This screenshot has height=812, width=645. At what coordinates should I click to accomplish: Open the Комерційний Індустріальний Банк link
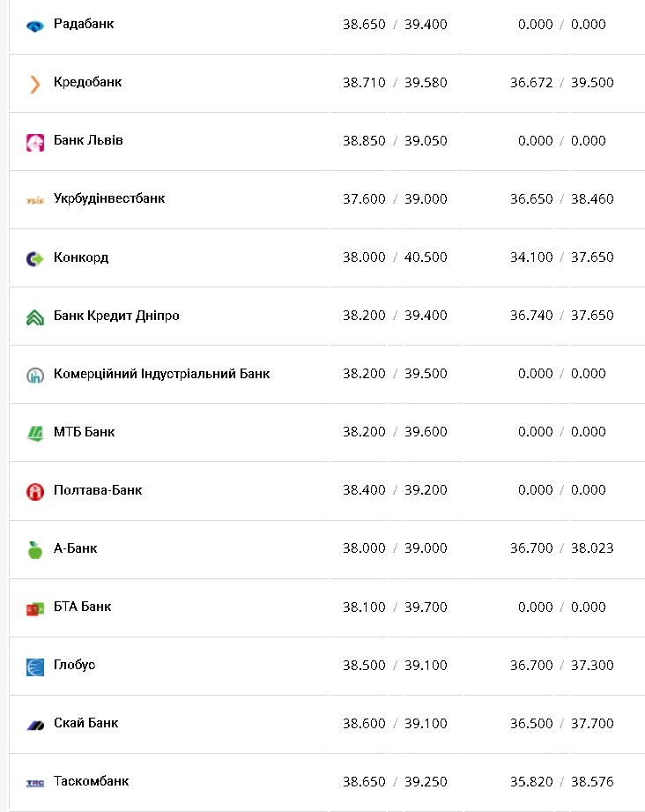point(161,374)
